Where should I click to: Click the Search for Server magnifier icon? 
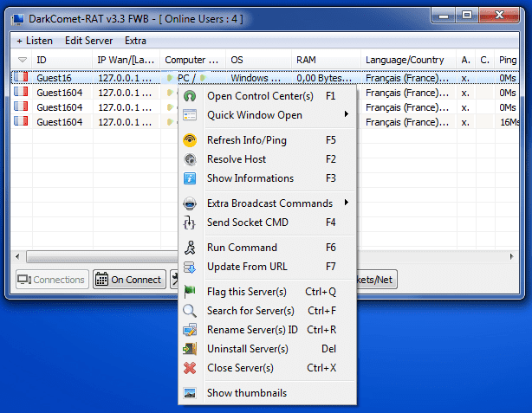[x=190, y=311]
